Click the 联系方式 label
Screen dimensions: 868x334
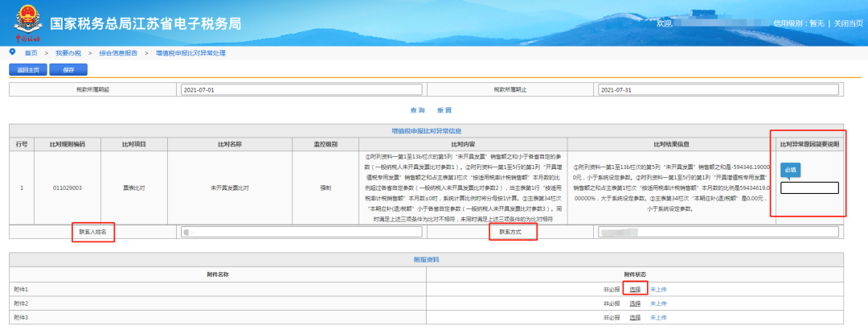click(x=510, y=232)
